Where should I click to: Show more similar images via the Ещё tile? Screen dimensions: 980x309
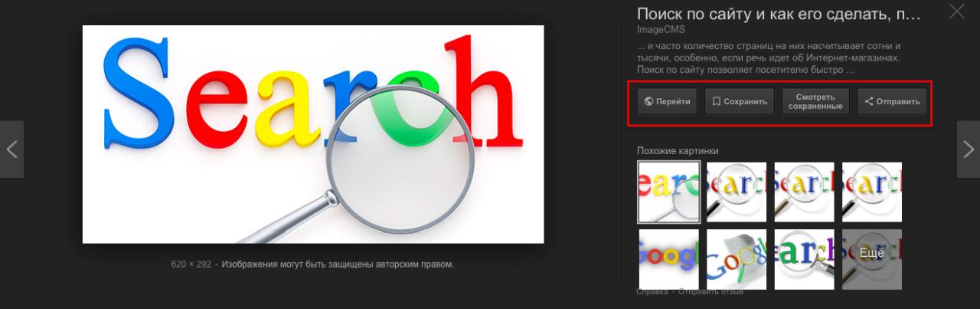pos(873,259)
